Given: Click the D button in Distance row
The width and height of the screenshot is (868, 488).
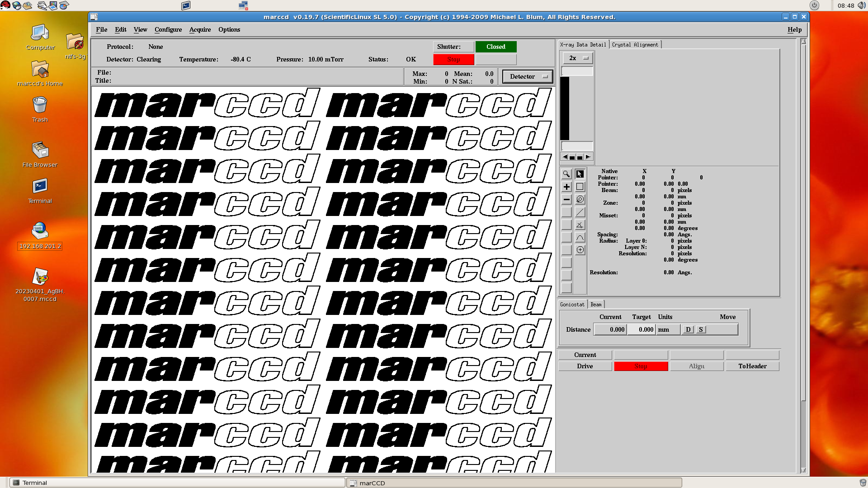Looking at the screenshot, I should click(x=688, y=329).
